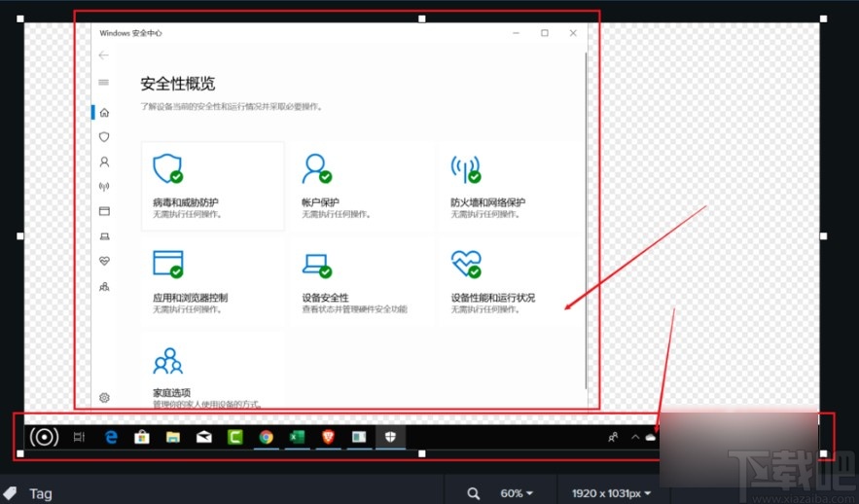Open the 设备性能和运行状况 card

(x=511, y=281)
